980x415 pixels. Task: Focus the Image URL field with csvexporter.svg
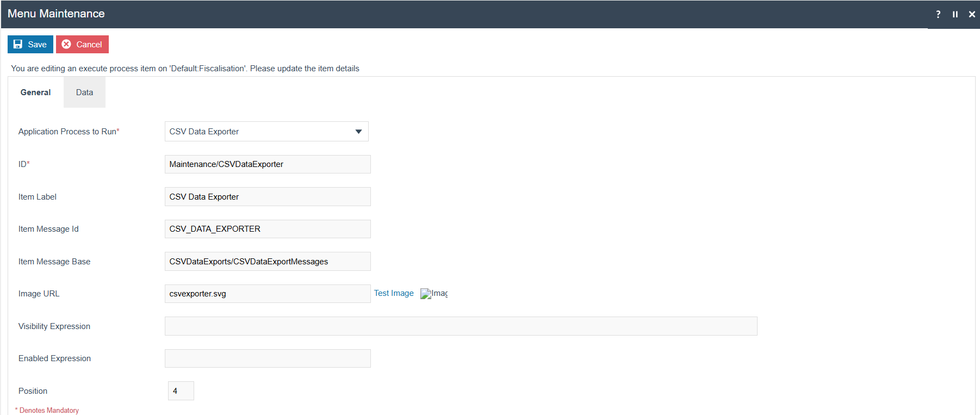coord(268,294)
